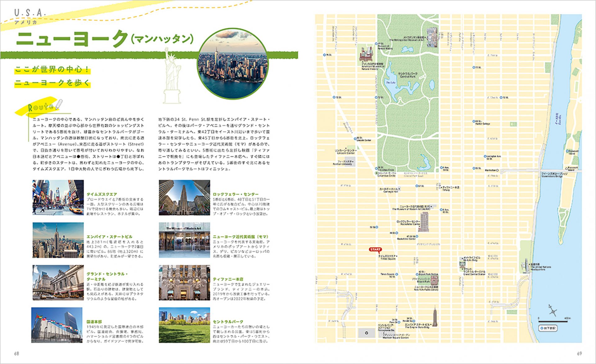Viewport: 596px width, 364px height.
Task: Click the red START marker on map
Action: (x=375, y=250)
